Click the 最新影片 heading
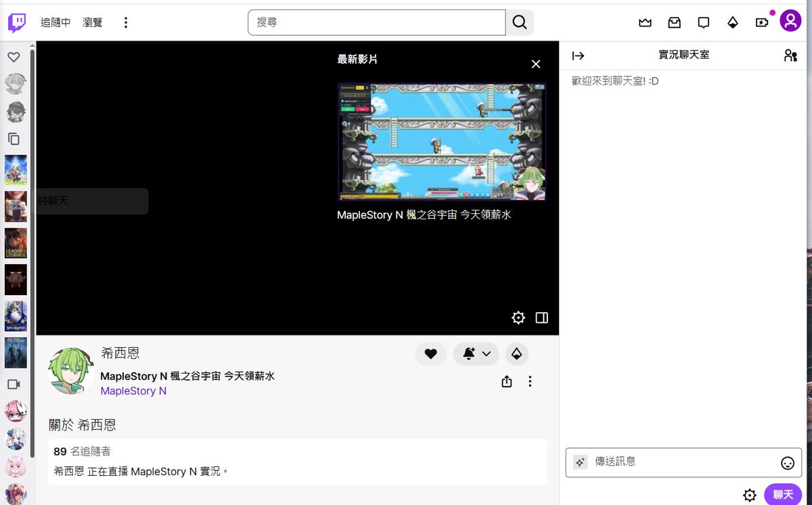Screen dimensions: 812x505 point(357,60)
